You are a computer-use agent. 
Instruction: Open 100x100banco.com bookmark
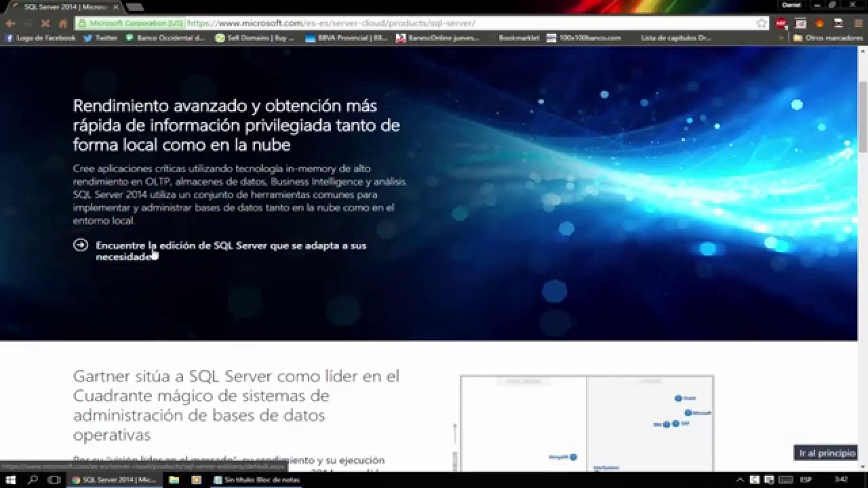tap(584, 38)
